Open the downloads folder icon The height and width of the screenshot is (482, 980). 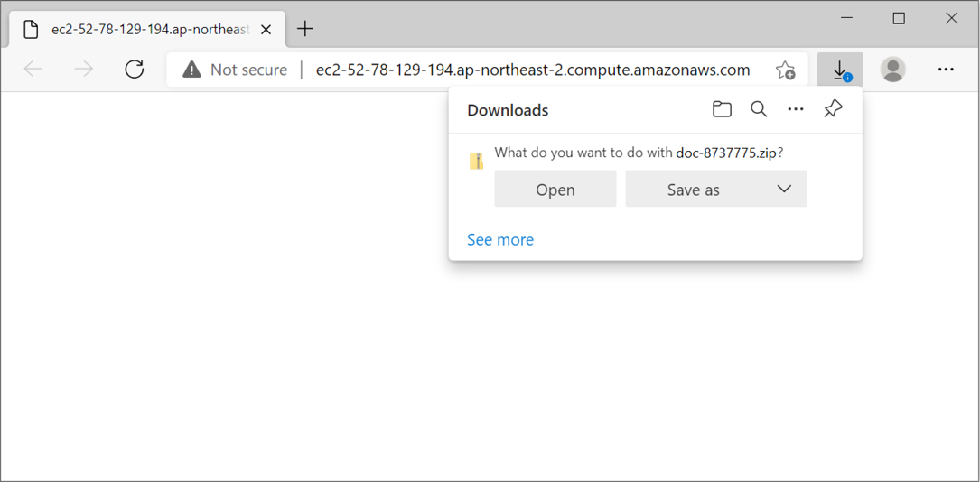722,109
